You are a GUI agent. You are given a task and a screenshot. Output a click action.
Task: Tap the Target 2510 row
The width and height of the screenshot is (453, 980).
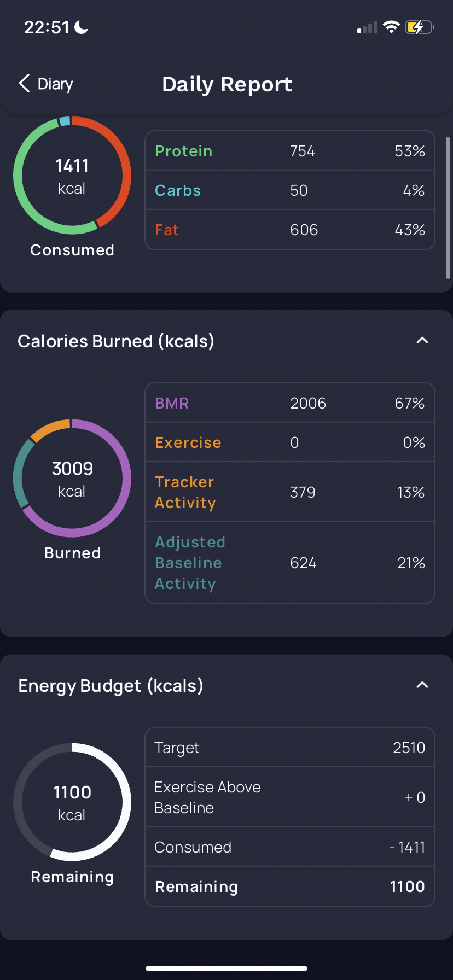pos(290,747)
